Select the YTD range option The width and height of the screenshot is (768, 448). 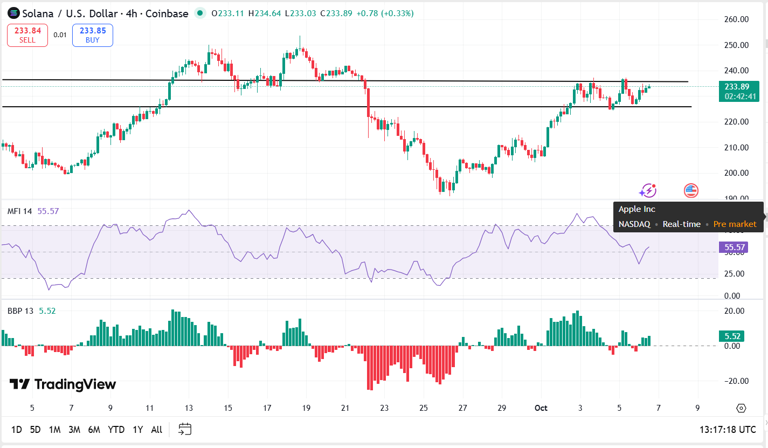[x=116, y=430]
